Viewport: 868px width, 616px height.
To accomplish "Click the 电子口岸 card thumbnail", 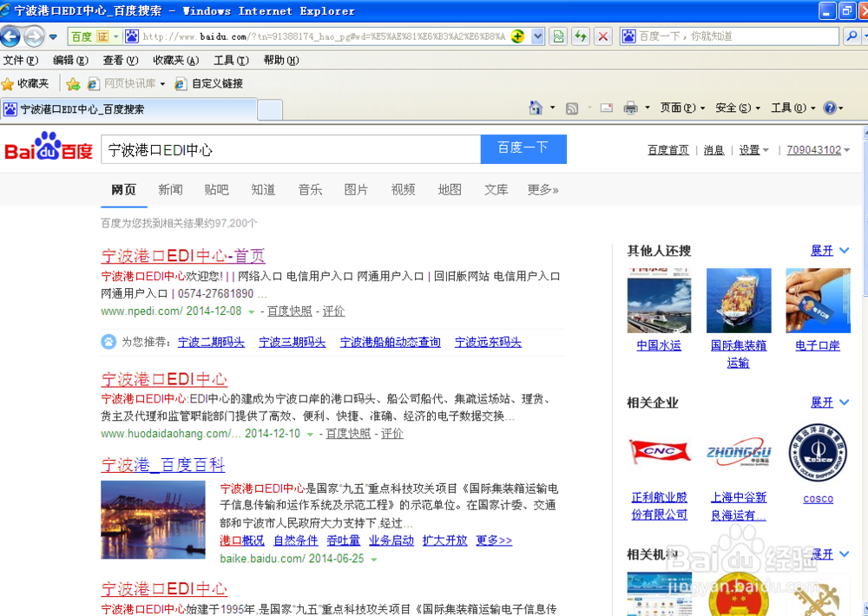I will [818, 300].
